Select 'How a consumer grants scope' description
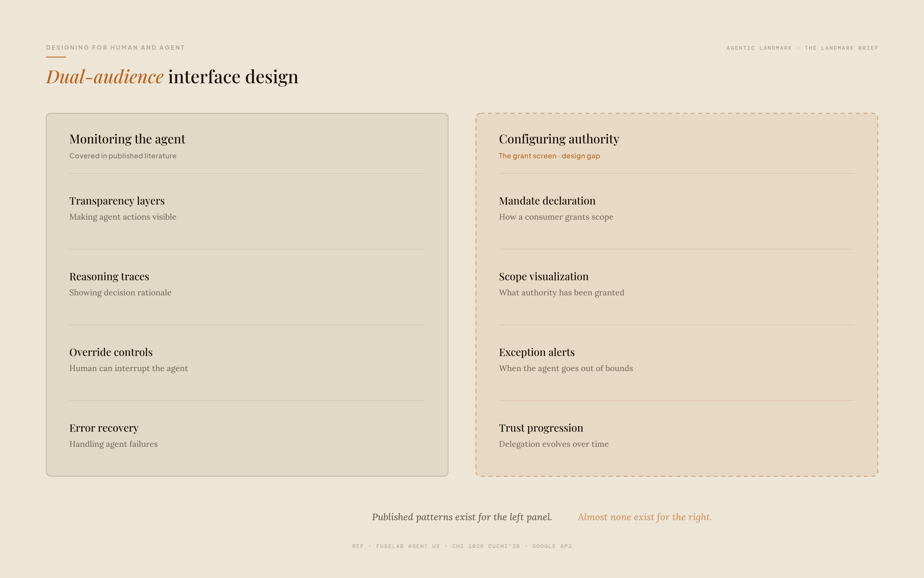This screenshot has width=924, height=578. [556, 217]
